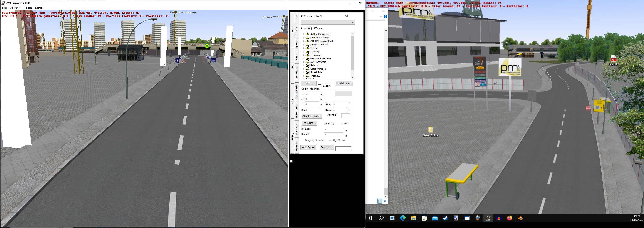Image resolution: width=644 pixels, height=228 pixels.
Task: Open Steam from the taskbar
Action: 445,218
